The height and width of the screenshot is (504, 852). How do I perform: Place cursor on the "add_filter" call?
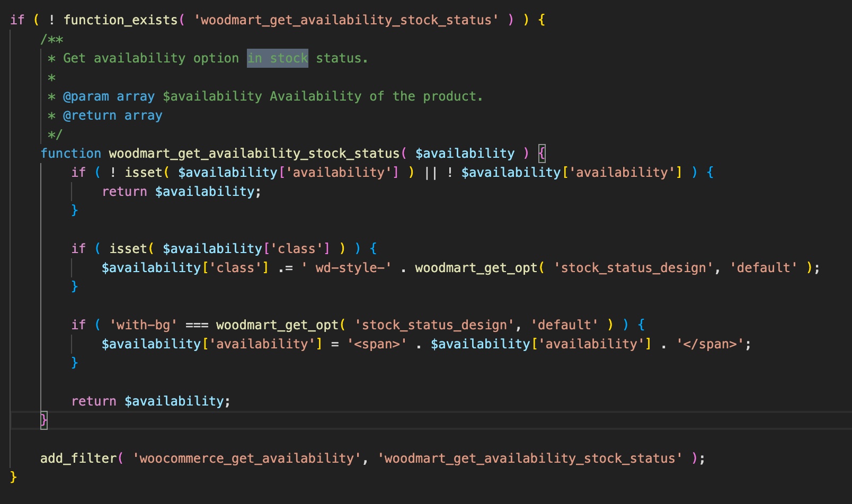[78, 458]
